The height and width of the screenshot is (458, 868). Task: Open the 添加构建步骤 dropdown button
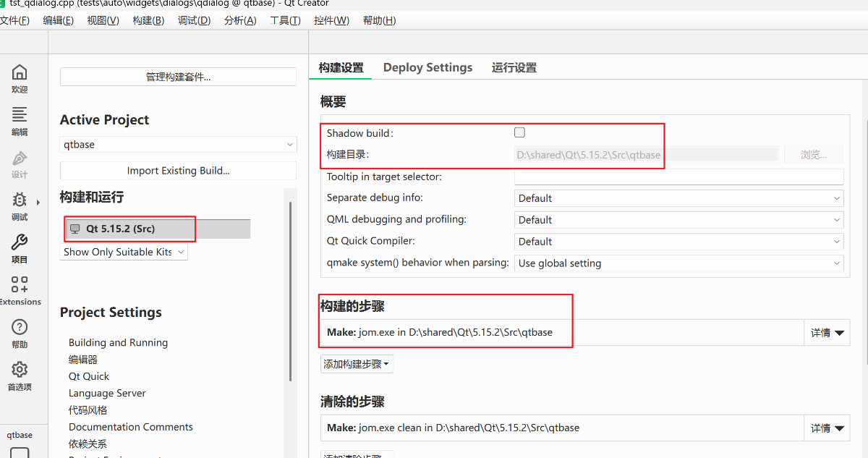pos(357,364)
